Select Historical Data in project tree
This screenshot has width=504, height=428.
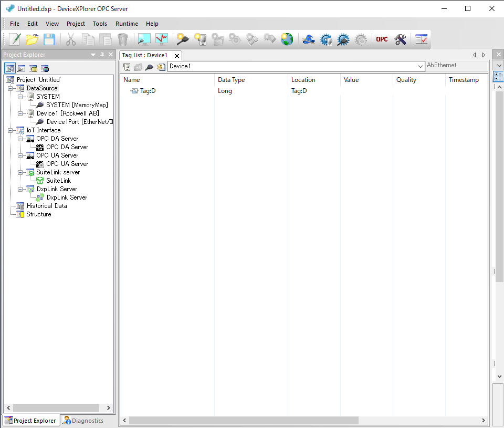(x=47, y=206)
